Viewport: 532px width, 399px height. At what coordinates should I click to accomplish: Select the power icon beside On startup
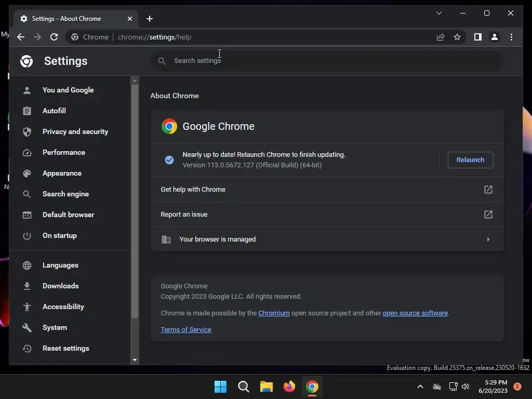[27, 235]
